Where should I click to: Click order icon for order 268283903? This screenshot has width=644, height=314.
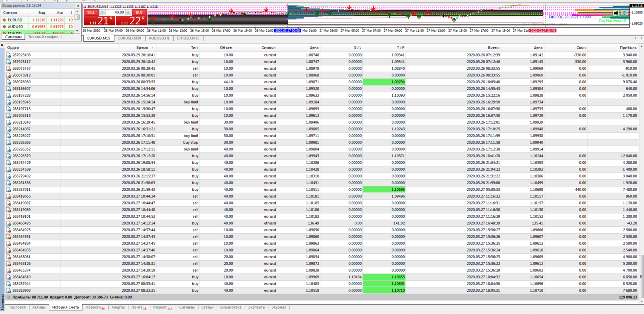point(8,291)
